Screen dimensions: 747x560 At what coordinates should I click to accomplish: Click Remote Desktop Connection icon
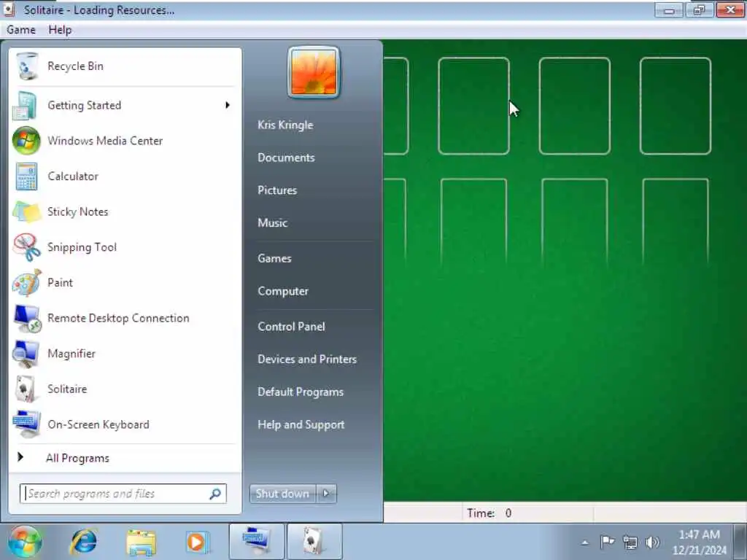[27, 318]
